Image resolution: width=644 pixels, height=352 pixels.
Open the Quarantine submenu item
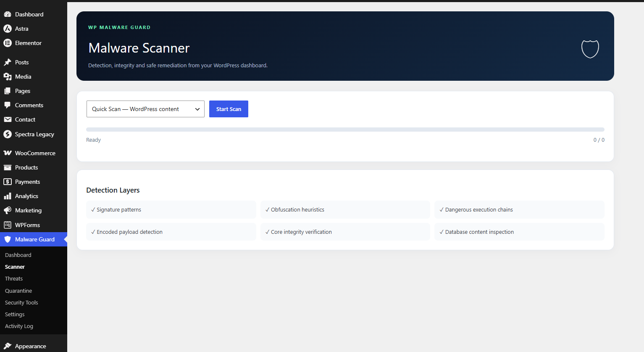(18, 291)
